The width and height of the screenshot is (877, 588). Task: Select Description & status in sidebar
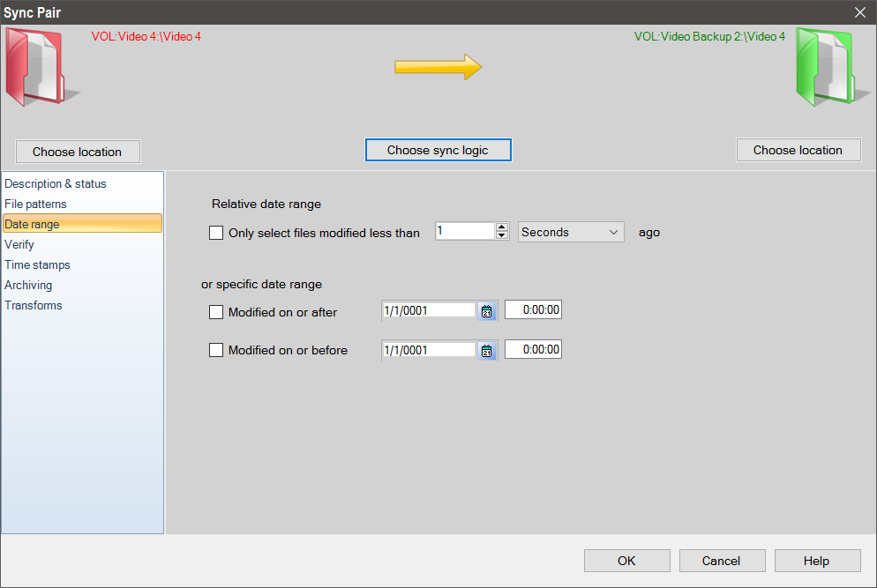56,183
